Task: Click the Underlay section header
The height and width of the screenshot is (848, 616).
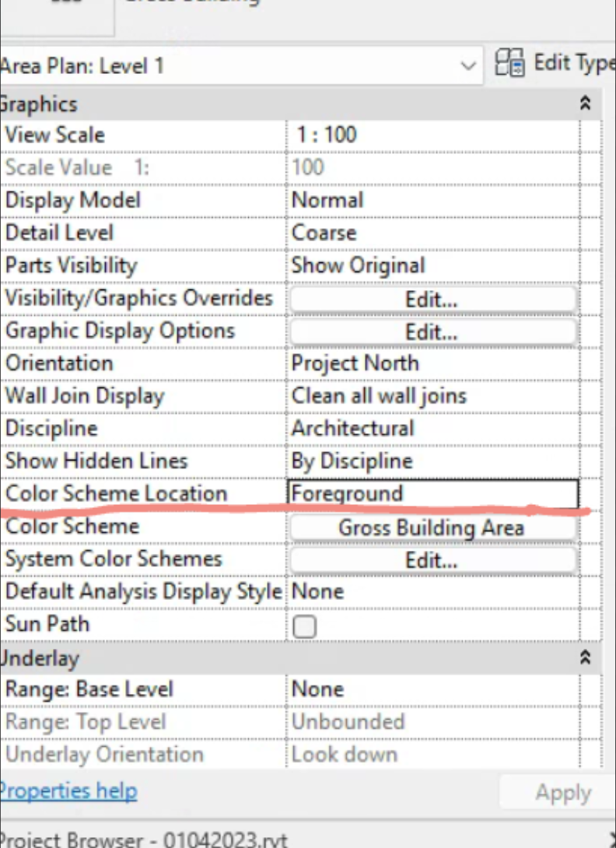Action: coord(300,658)
